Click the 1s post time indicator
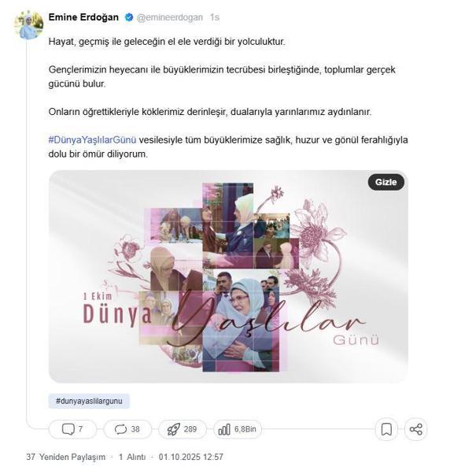Image resolution: width=476 pixels, height=467 pixels. coord(214,17)
